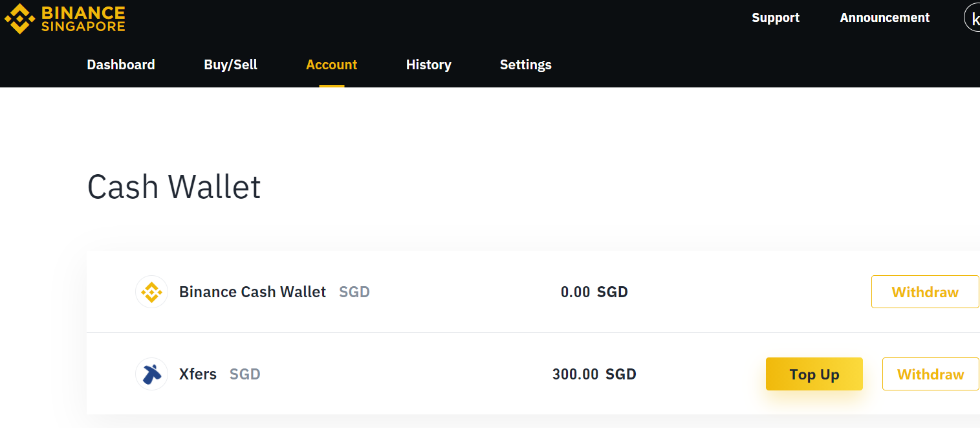Click the 300.00 SGD Xfers balance

point(594,374)
